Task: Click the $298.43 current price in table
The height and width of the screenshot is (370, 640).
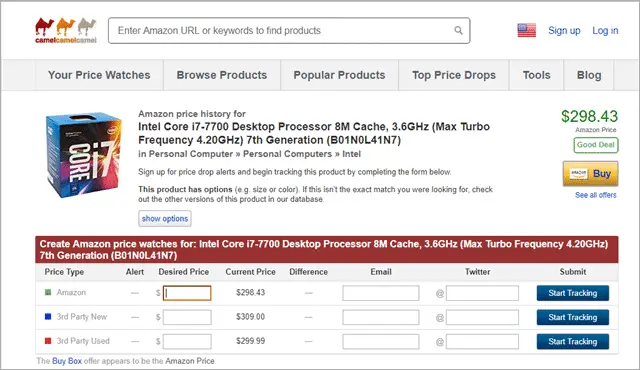Action: coord(250,292)
